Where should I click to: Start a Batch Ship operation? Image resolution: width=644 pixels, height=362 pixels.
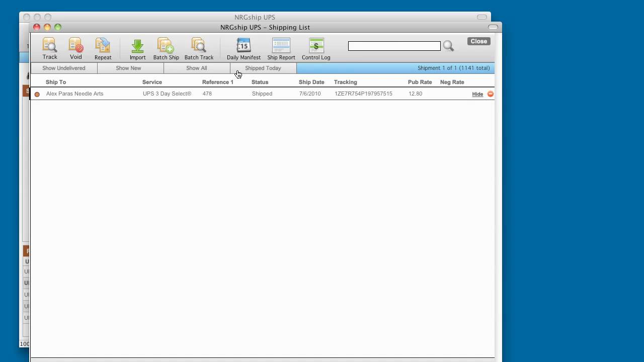point(166,49)
